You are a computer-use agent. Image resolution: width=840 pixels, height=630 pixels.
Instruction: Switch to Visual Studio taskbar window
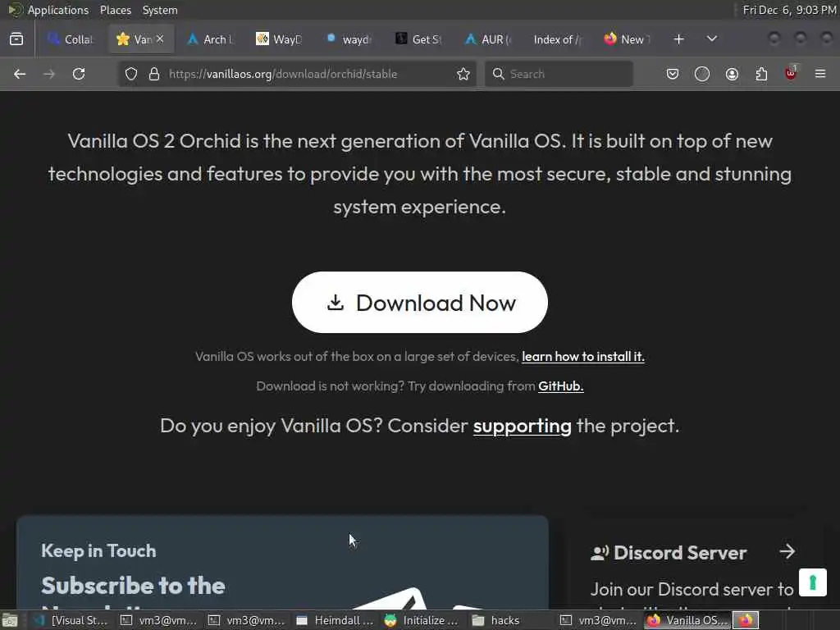click(71, 620)
